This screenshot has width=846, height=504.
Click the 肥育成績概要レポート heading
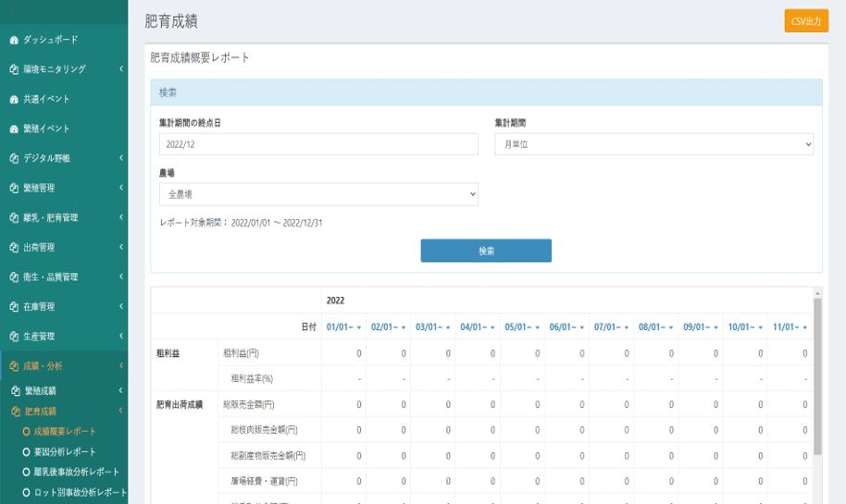[200, 57]
